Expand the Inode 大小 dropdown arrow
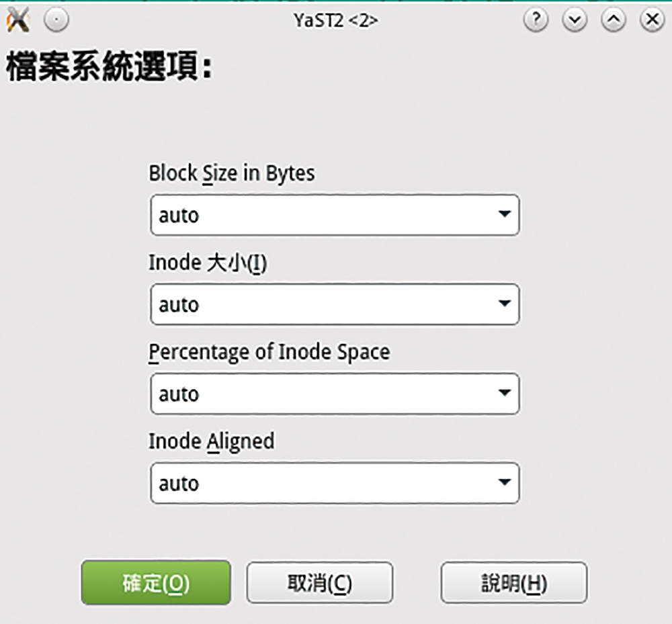 505,303
